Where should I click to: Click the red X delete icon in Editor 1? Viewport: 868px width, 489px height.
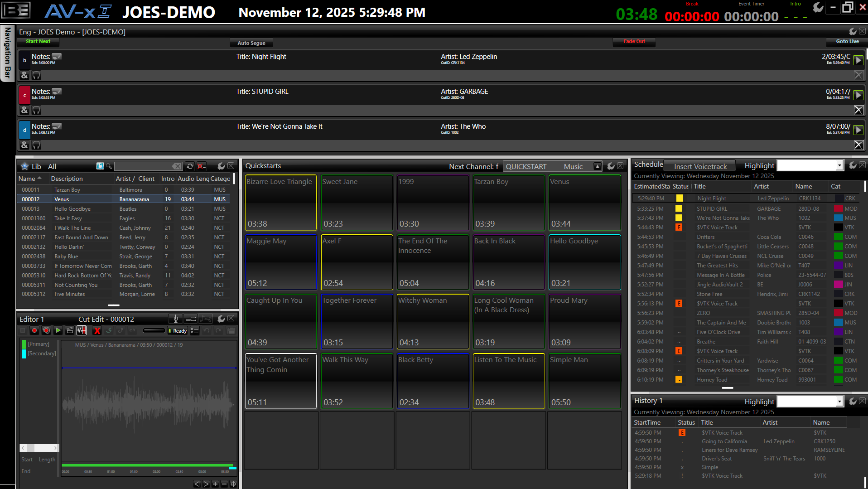(x=97, y=331)
